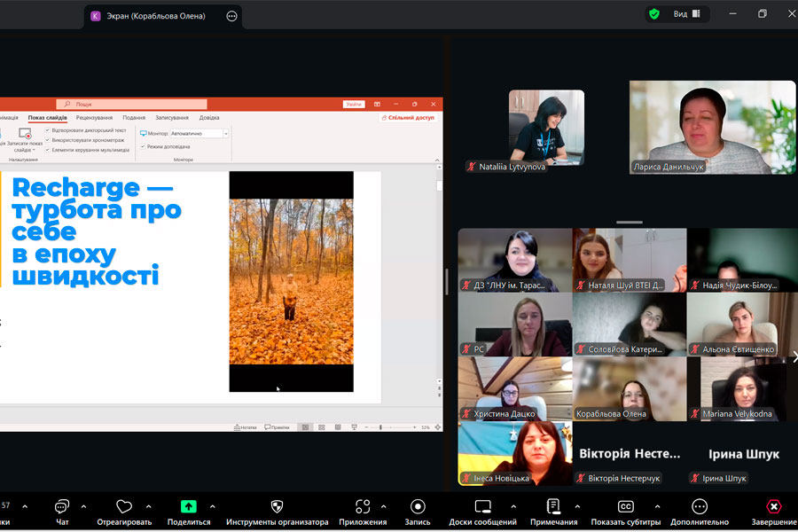The width and height of the screenshot is (798, 532).
Task: Toggle the 'Режим доповідача' checkbox
Action: [x=144, y=146]
